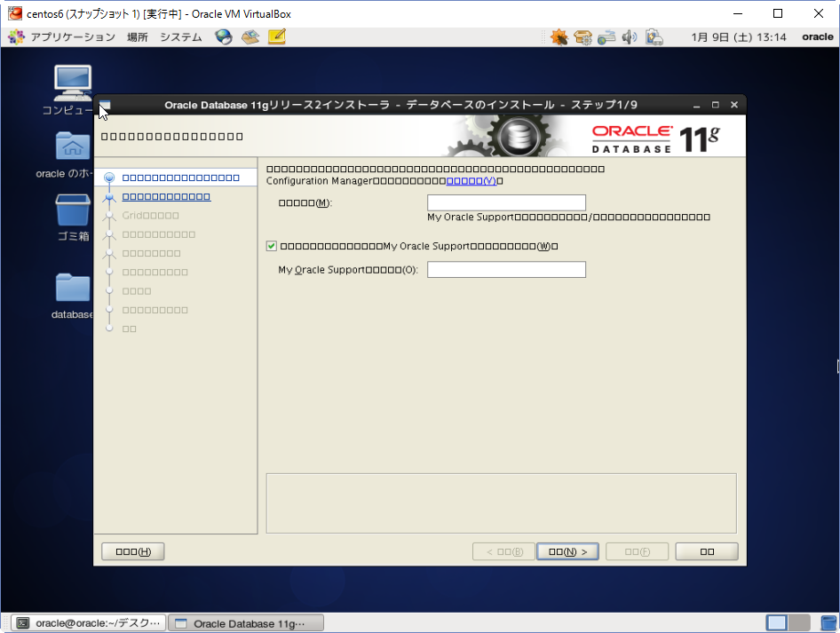Maximize the VirtualBox window

click(x=778, y=14)
